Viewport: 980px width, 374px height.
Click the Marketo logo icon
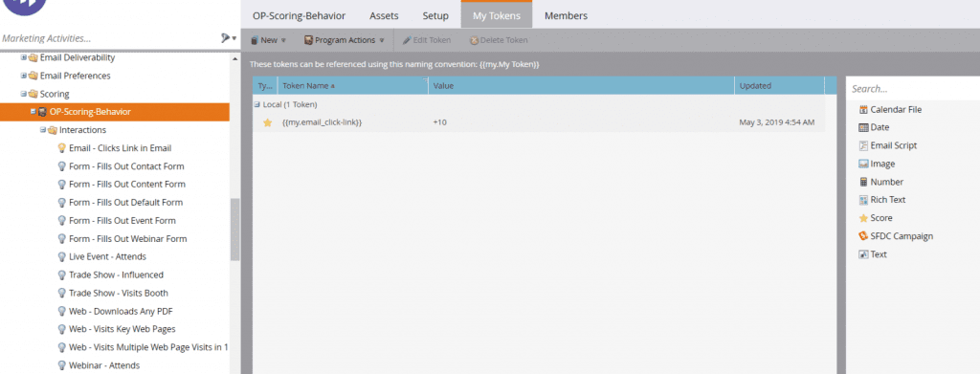point(25,6)
